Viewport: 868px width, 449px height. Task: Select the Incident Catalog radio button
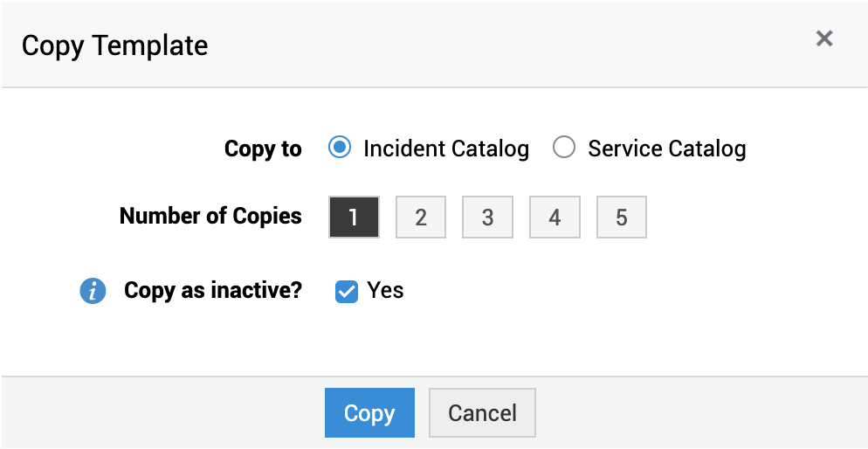point(339,148)
